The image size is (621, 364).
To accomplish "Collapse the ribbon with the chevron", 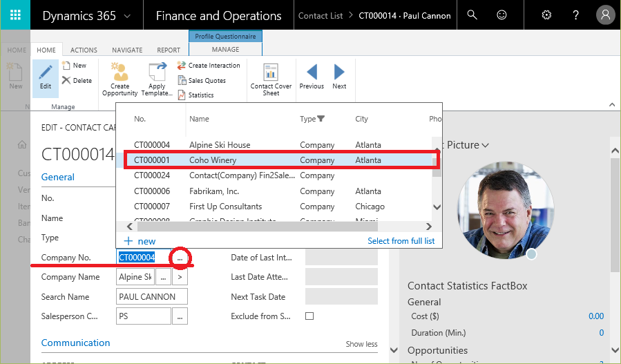I will (612, 104).
